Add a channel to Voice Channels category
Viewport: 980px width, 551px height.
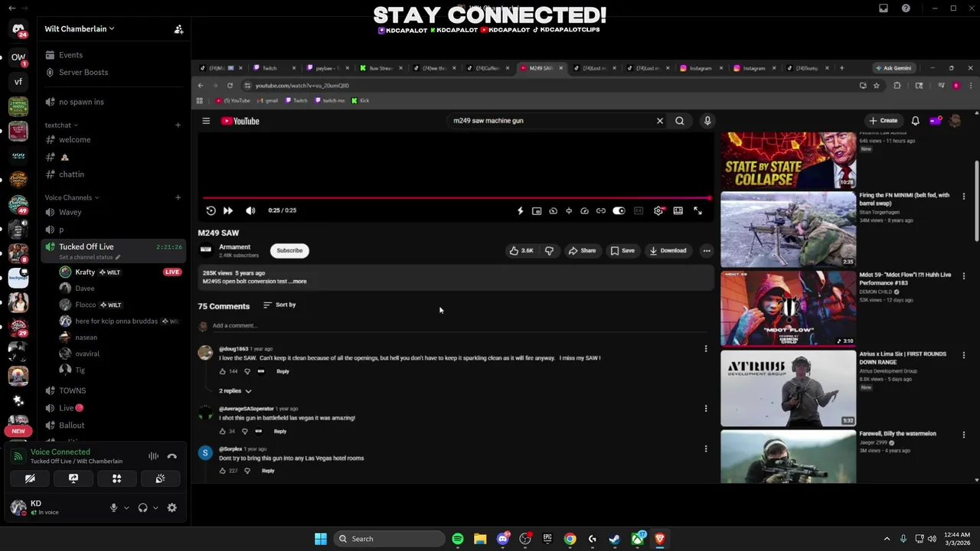(178, 197)
